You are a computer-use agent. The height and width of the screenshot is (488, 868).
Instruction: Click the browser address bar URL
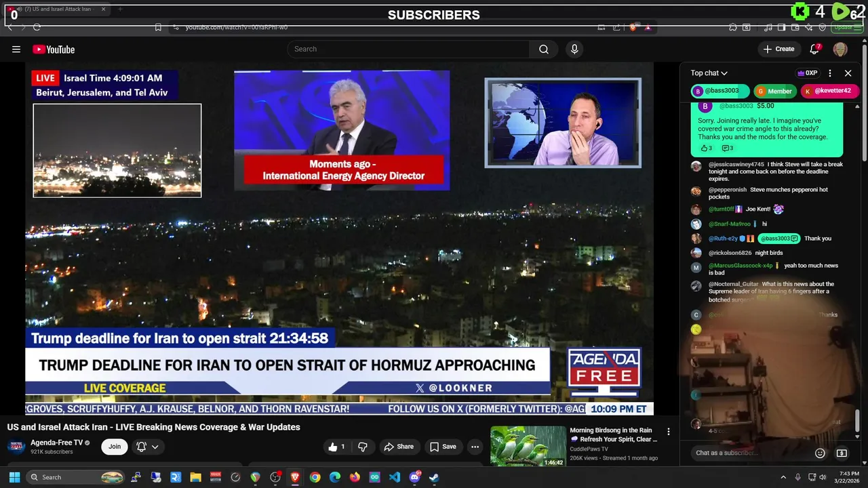(x=237, y=27)
